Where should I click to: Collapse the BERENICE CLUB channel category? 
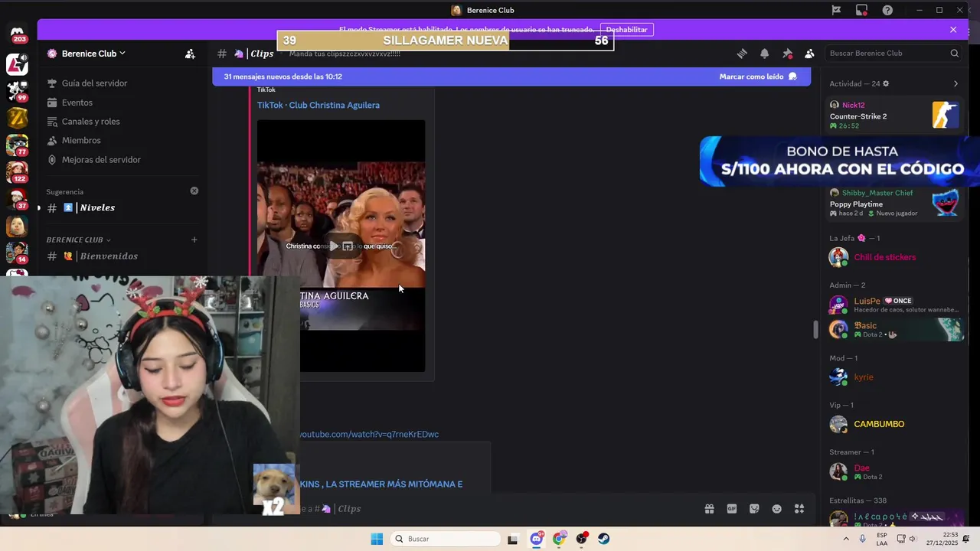coord(78,240)
